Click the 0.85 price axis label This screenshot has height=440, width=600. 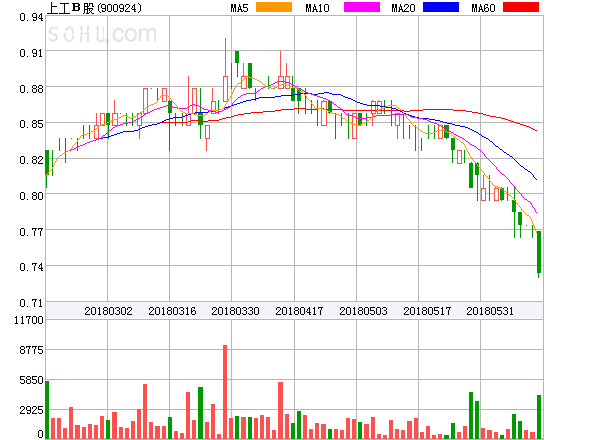click(x=31, y=124)
